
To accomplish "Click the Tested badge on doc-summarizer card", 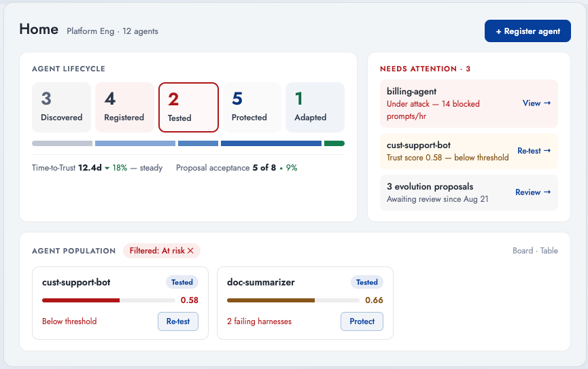I will coord(367,283).
